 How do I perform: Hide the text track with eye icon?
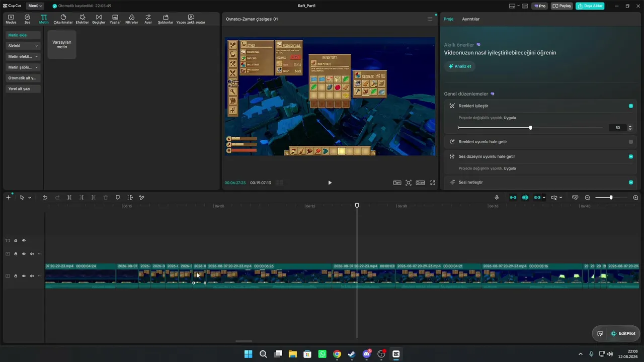tap(24, 240)
